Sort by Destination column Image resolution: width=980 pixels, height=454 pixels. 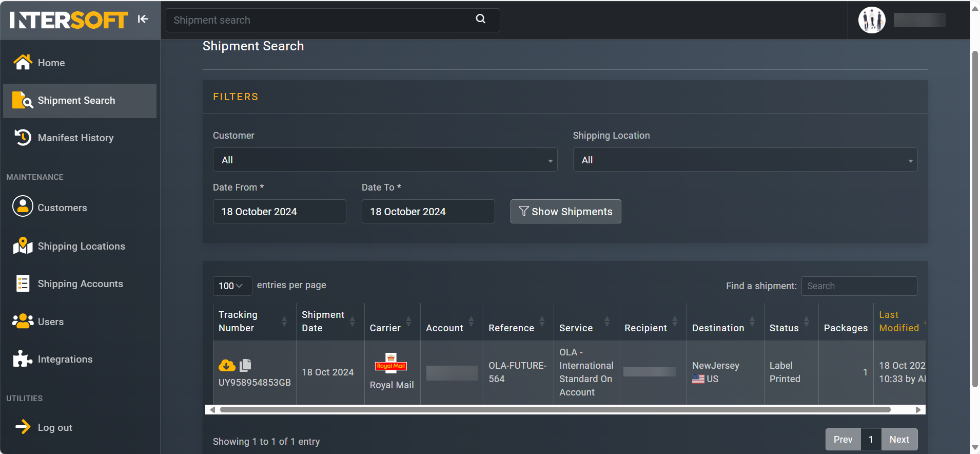pos(725,321)
